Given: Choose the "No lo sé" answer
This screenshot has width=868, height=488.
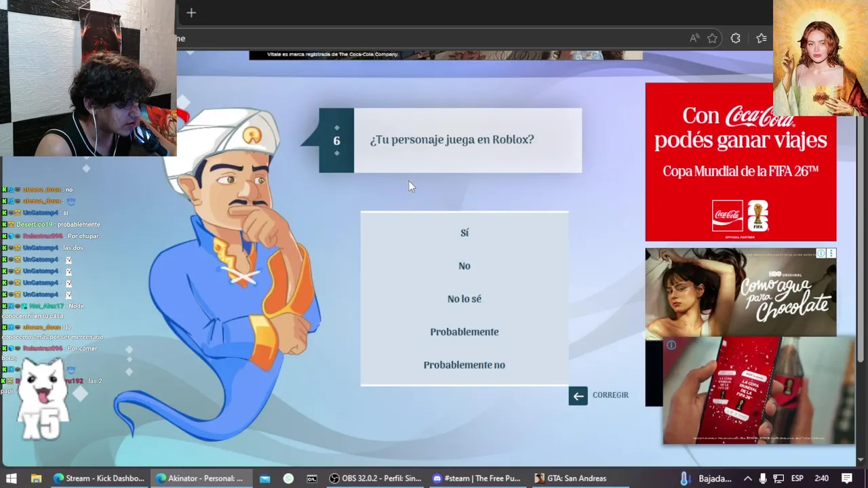Looking at the screenshot, I should 465,299.
